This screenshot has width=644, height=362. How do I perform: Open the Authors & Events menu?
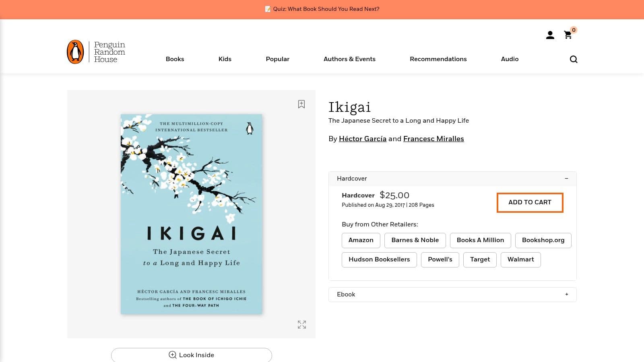(349, 59)
